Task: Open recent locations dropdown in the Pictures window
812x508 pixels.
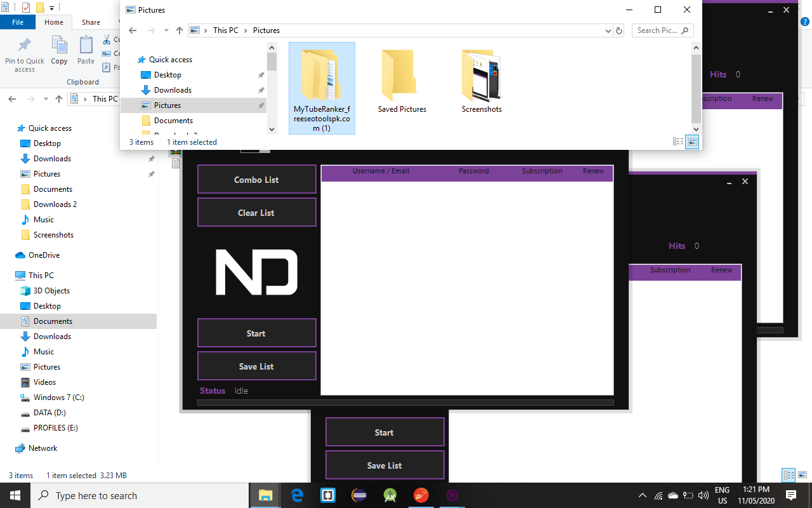Action: tap(166, 30)
